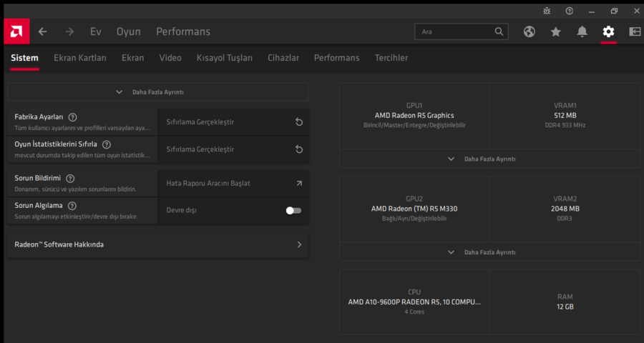
Task: Show help for Sorun Bildirimi
Action: (x=70, y=179)
